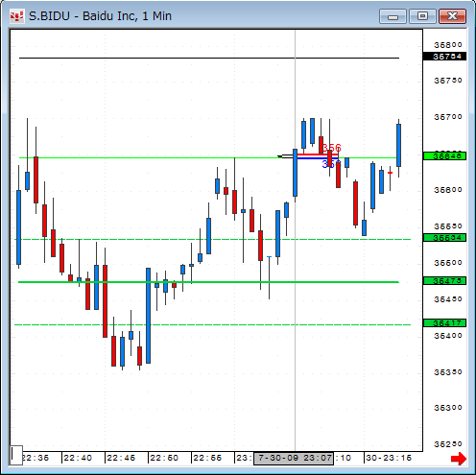Image resolution: width=476 pixels, height=475 pixels.
Task: Select the black price marker label 35764
Action: (444, 57)
